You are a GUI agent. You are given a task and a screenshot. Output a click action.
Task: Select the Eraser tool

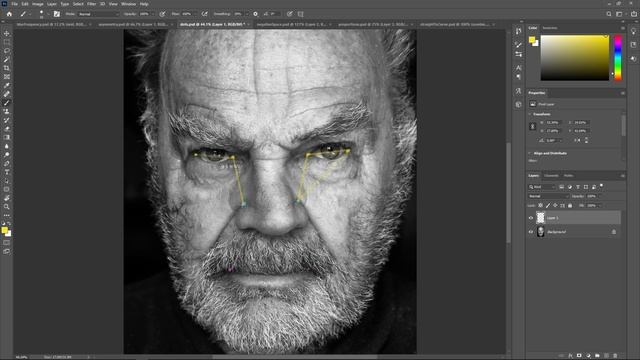[x=7, y=129]
